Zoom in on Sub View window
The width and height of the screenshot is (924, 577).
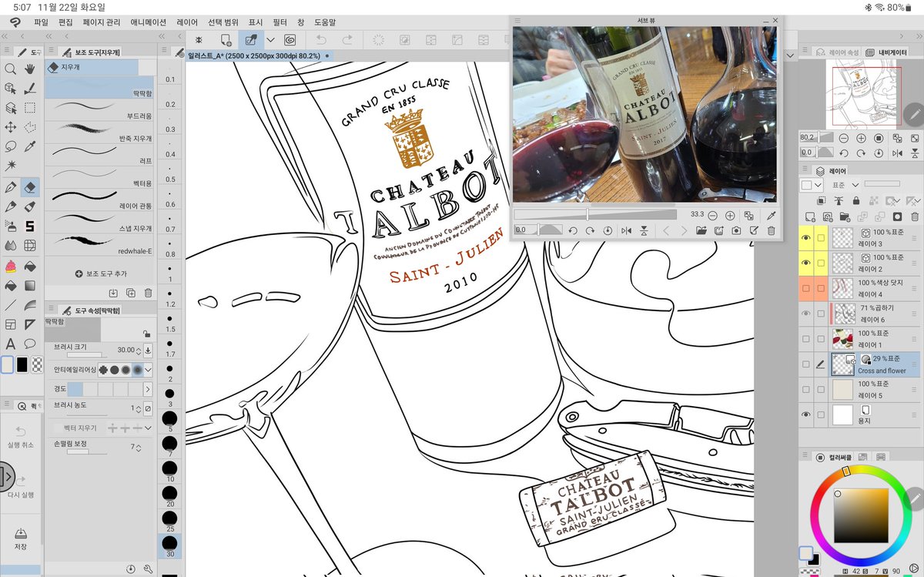click(730, 216)
